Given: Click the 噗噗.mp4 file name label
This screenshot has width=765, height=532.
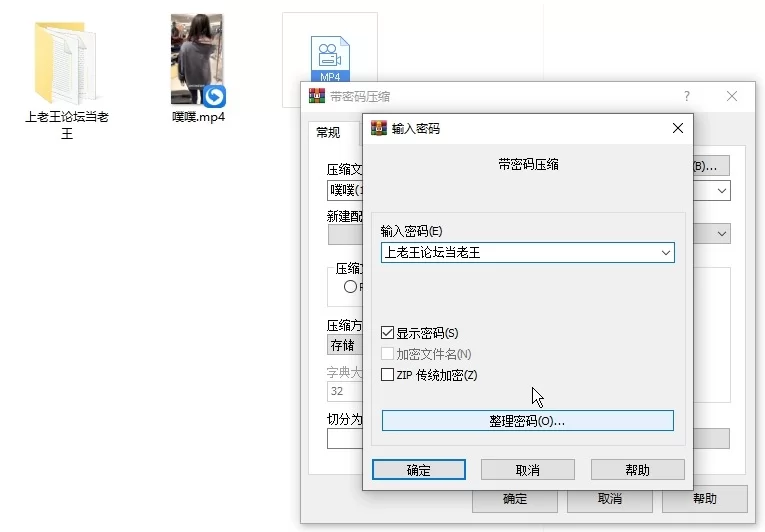Looking at the screenshot, I should pyautogui.click(x=198, y=117).
